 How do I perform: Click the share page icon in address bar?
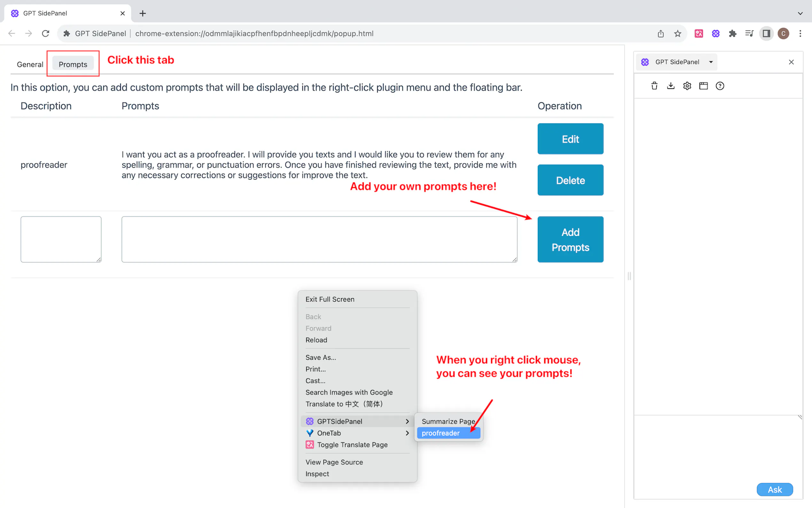pos(660,34)
